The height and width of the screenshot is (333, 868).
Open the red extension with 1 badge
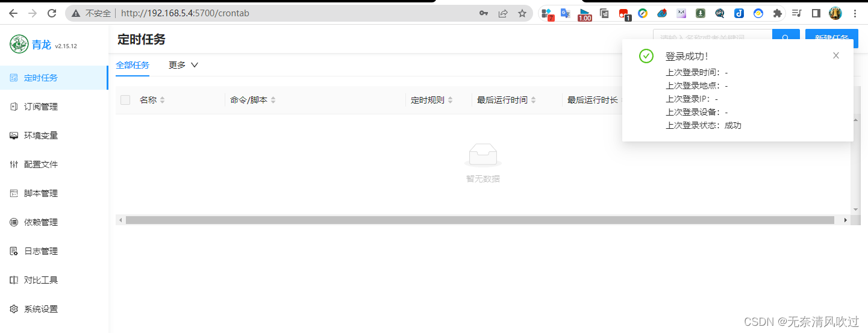point(624,14)
